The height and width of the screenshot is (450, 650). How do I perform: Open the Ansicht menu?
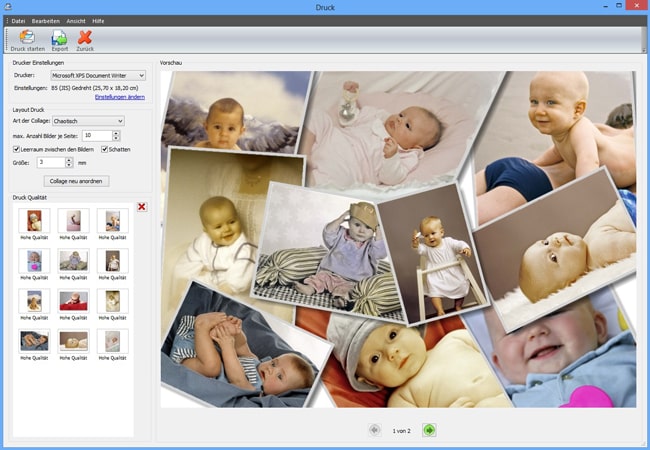point(76,20)
